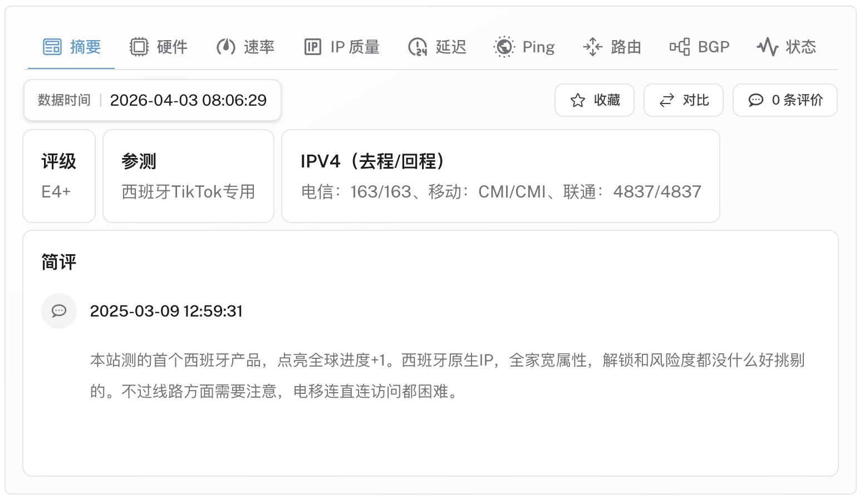Click the E4+ rating value
This screenshot has height=504, width=864.
coord(56,192)
